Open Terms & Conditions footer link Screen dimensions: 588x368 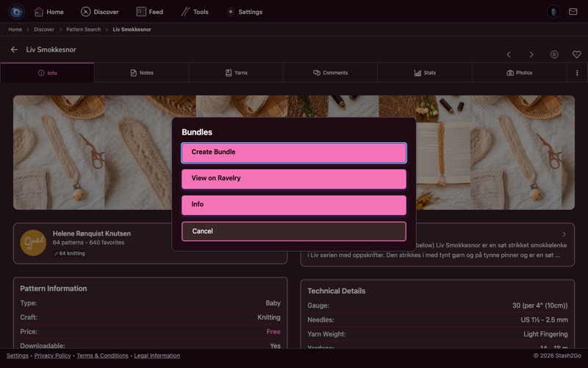pyautogui.click(x=102, y=355)
